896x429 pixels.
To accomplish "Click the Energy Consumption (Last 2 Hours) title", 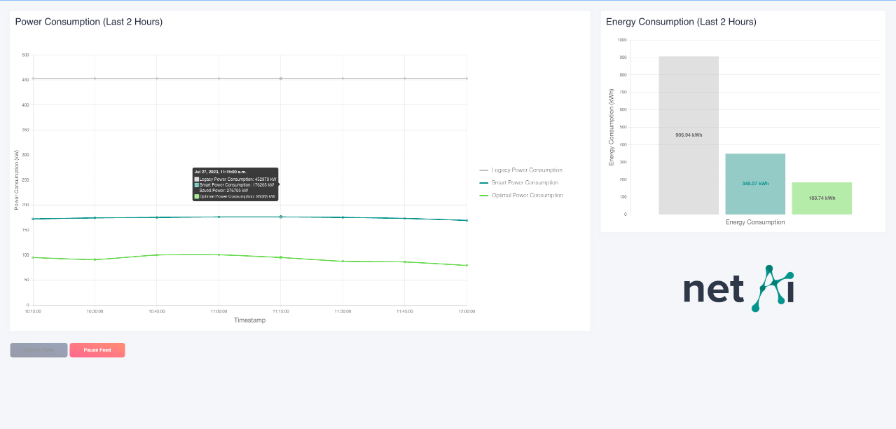I will pos(681,21).
